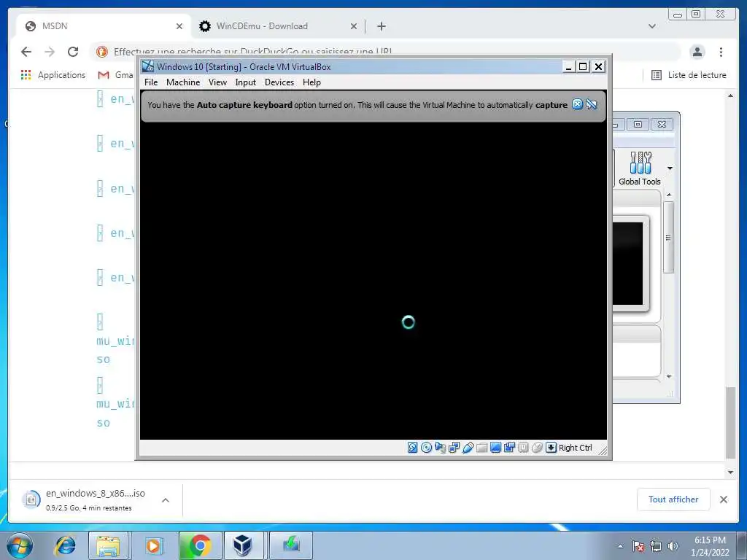Switch to the WinCDEmu - Download tab
Screen dimensions: 747x560
coord(276,26)
